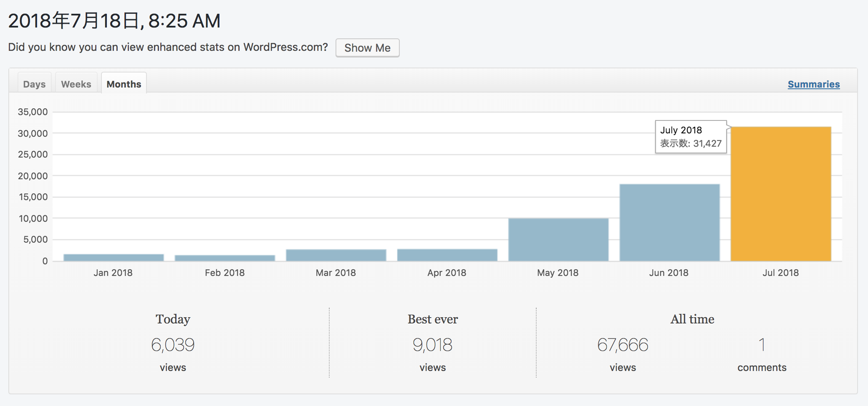Click the 30,000 y-axis label
868x406 pixels.
(33, 133)
